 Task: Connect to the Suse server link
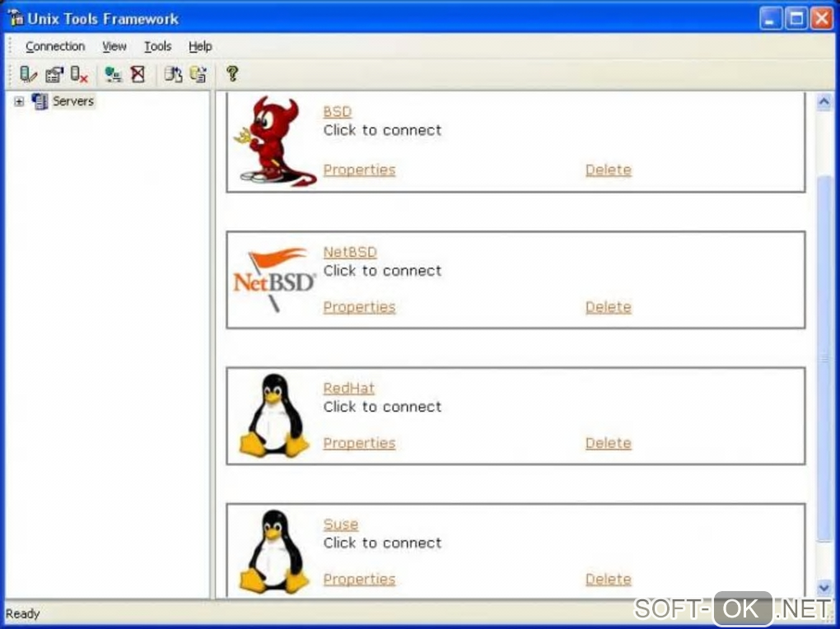click(x=341, y=524)
